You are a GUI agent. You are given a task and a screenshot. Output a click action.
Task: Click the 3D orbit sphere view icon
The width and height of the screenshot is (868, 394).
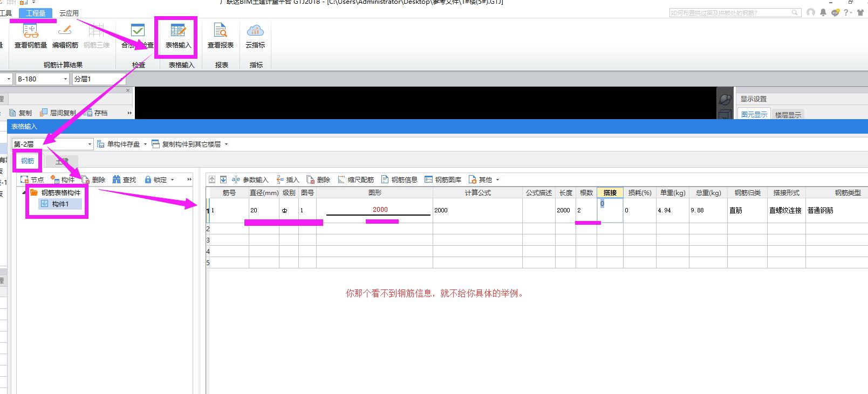coord(726,99)
